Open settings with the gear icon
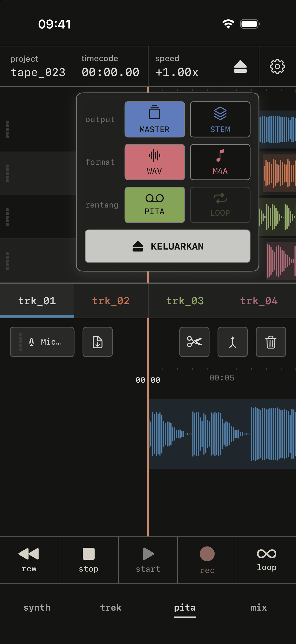This screenshot has height=644, width=296. [277, 67]
